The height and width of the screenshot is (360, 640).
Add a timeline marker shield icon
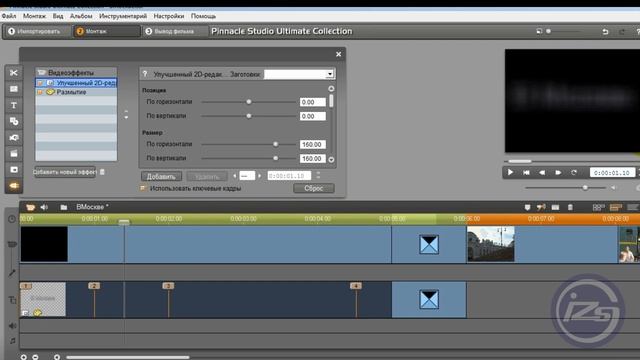(x=527, y=207)
